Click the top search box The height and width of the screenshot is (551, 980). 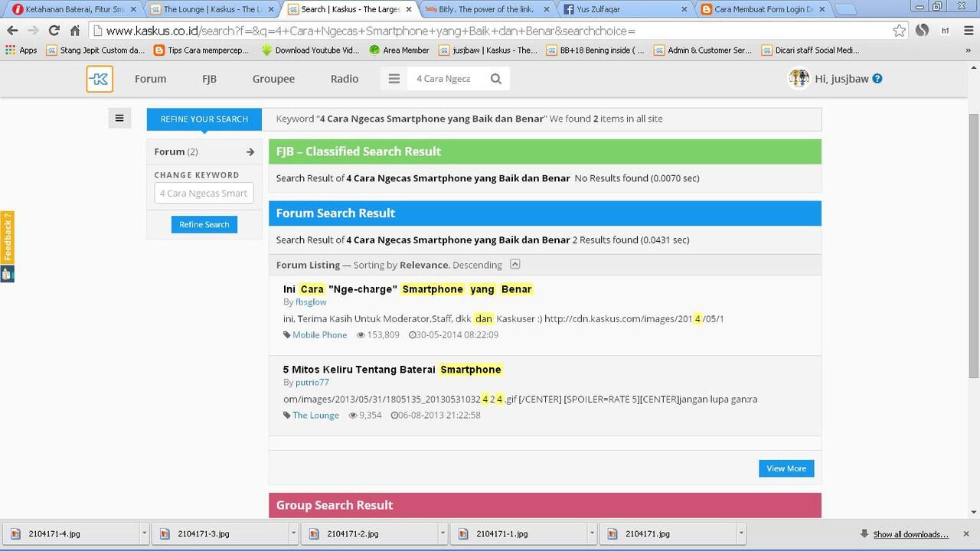pyautogui.click(x=446, y=79)
